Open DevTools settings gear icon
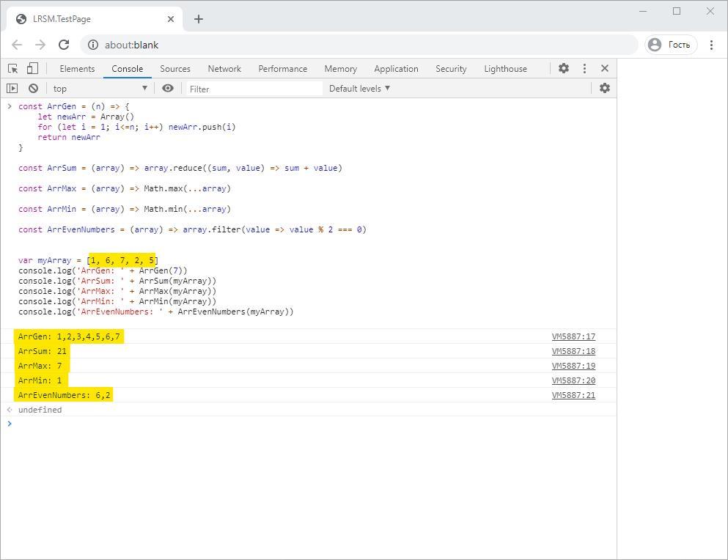Viewport: 728px width, 560px height. click(x=563, y=68)
